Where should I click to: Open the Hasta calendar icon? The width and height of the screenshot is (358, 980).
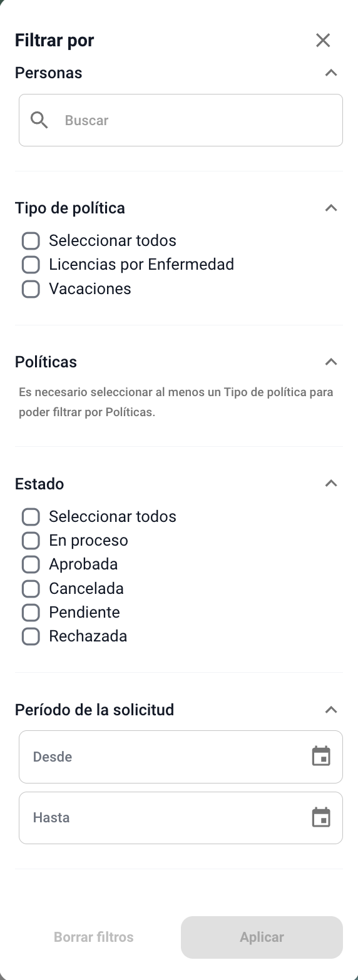321,817
